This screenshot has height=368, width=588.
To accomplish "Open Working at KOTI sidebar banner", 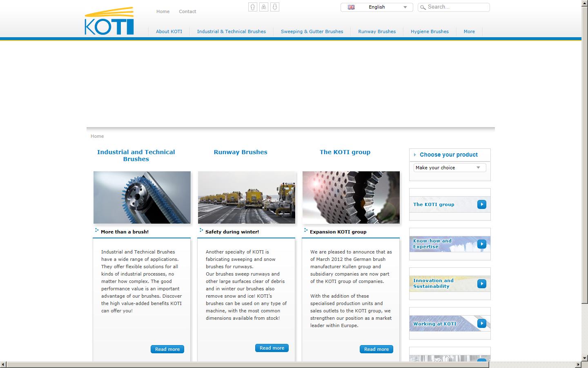I will 450,323.
